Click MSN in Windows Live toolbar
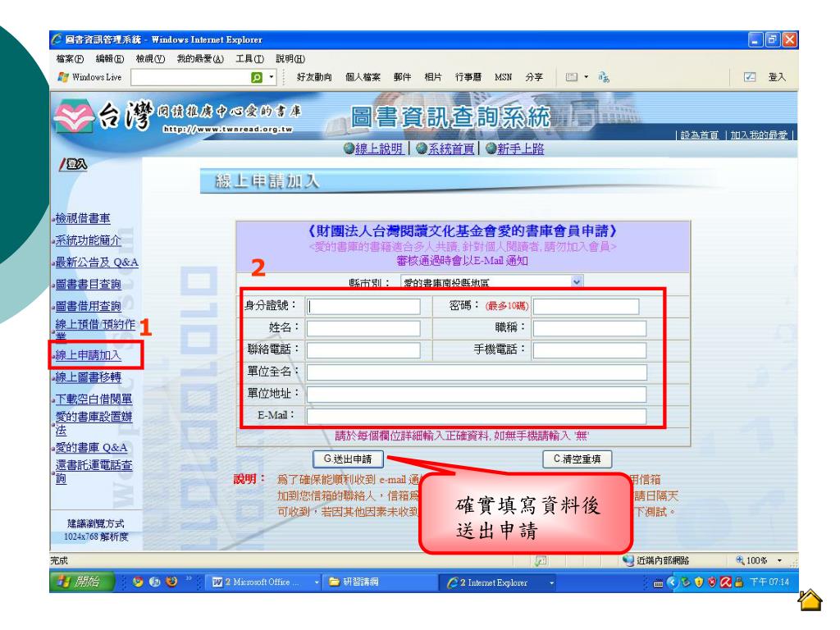This screenshot has width=840, height=630. [503, 77]
